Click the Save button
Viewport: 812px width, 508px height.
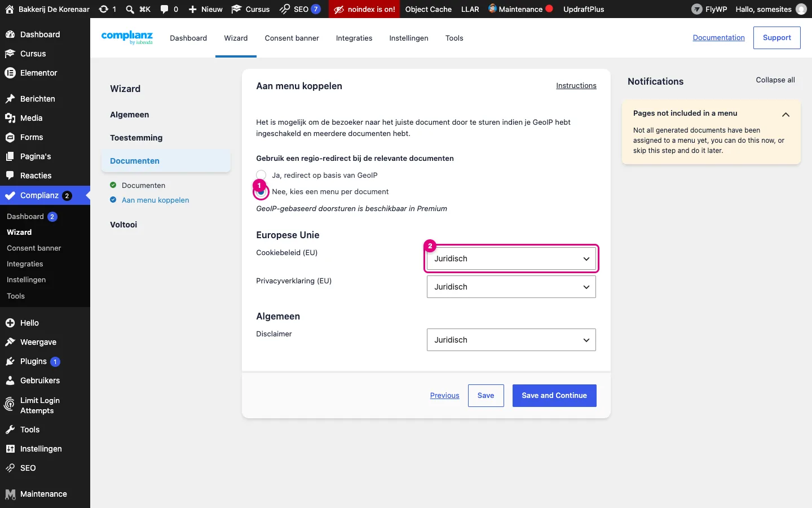pyautogui.click(x=486, y=396)
